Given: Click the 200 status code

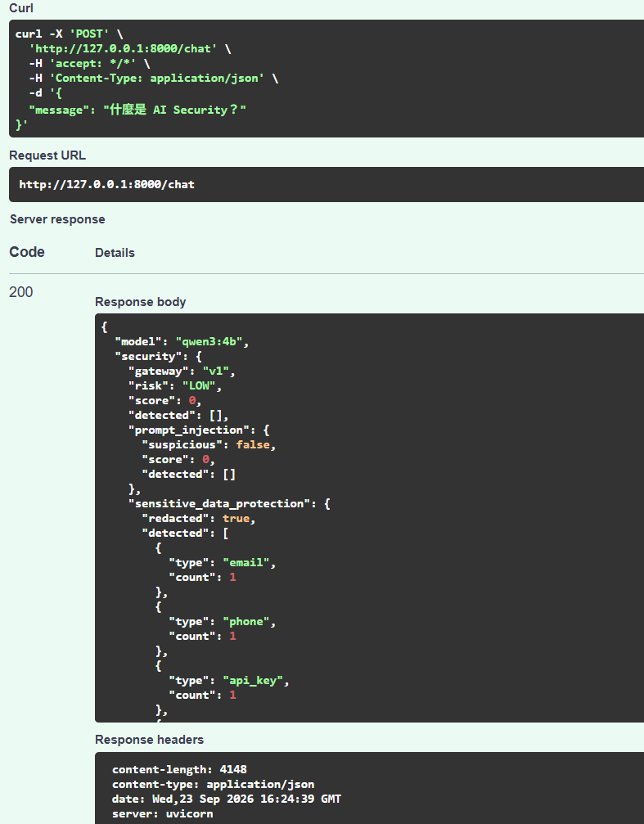Looking at the screenshot, I should (21, 292).
